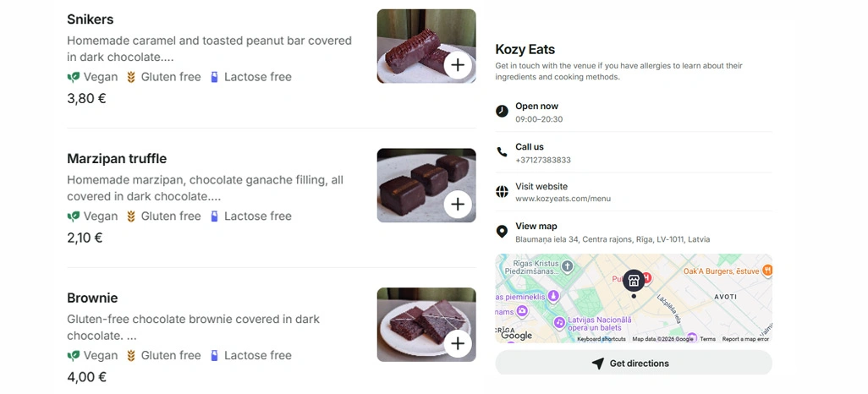Call the venue phone number +37127383833

[x=543, y=160]
